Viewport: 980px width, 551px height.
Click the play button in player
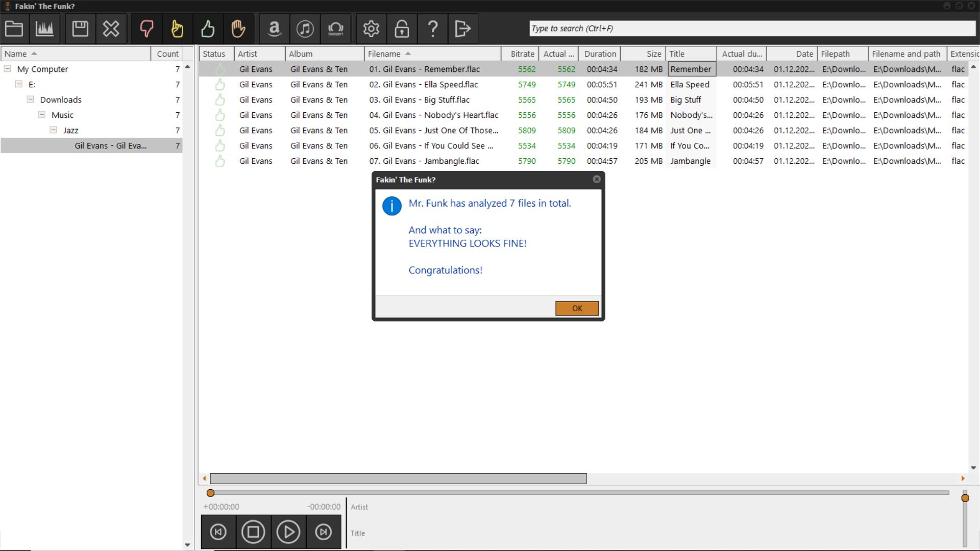(288, 532)
